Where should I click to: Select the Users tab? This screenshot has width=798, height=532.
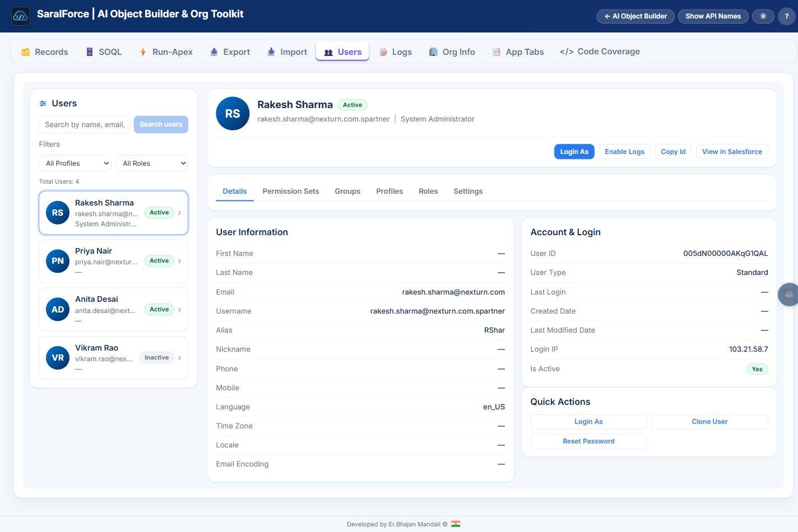(342, 52)
